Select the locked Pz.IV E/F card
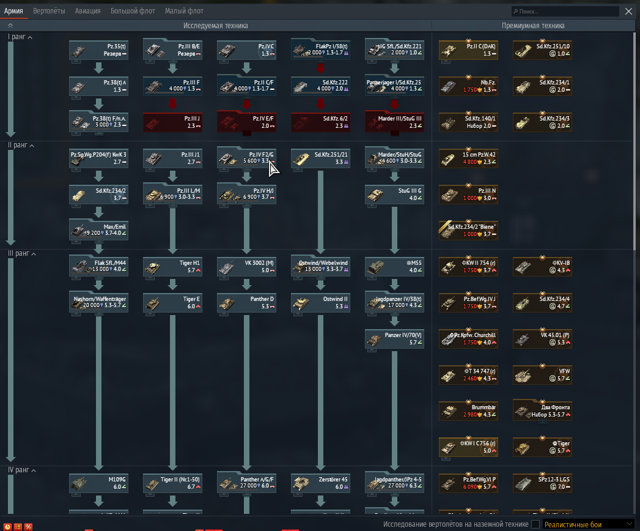 point(247,122)
